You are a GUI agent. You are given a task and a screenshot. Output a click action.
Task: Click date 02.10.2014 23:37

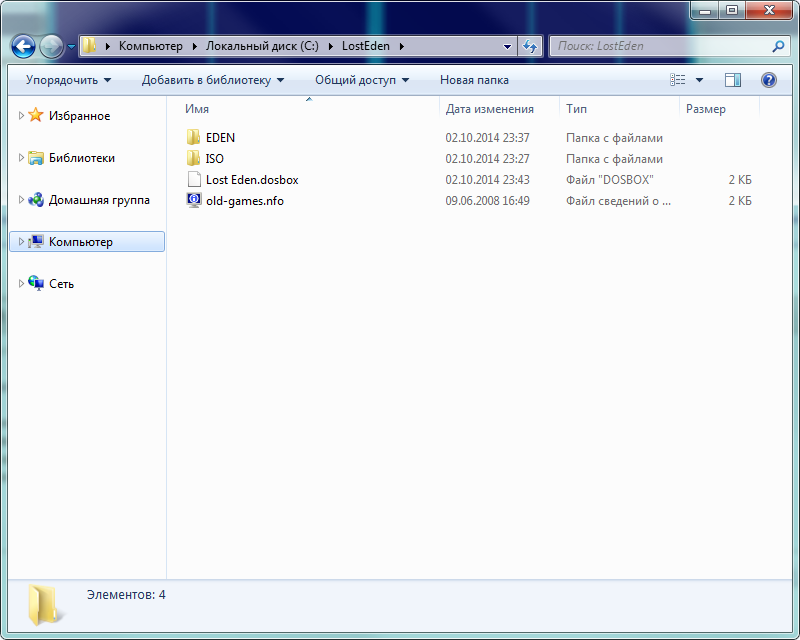pos(487,138)
